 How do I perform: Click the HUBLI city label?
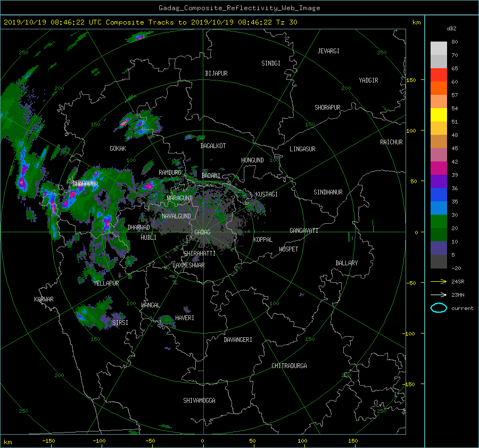(148, 238)
